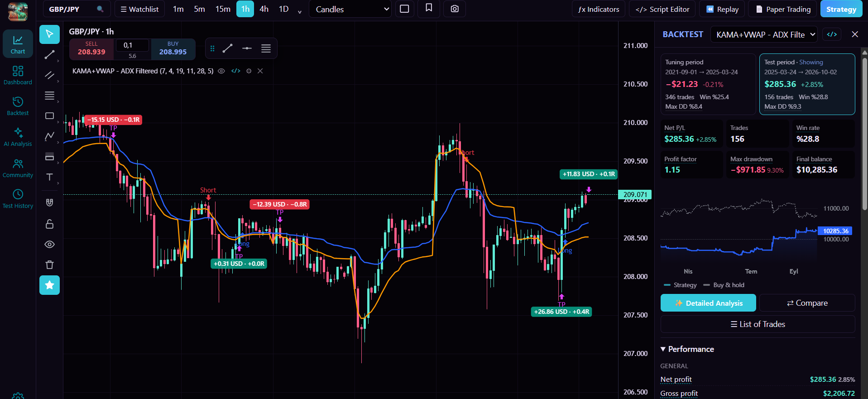Start Replay mode
868x399 pixels.
[723, 9]
